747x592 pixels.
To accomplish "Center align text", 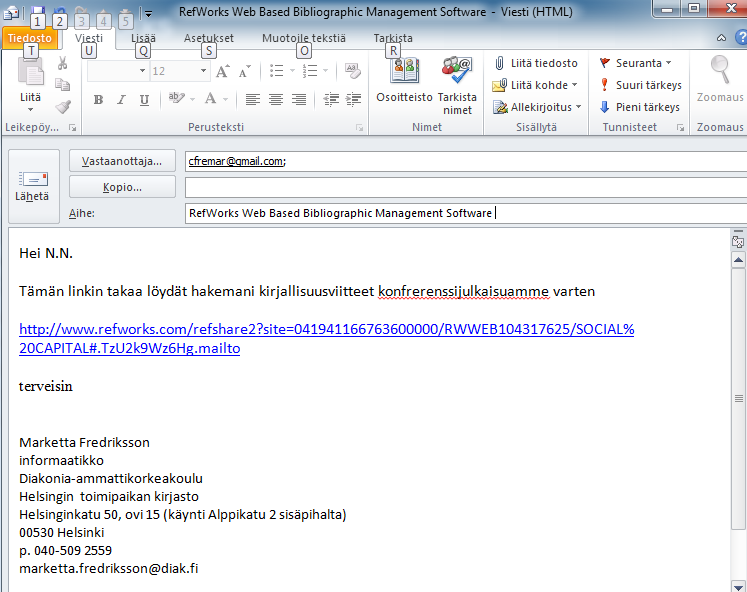I will click(275, 99).
